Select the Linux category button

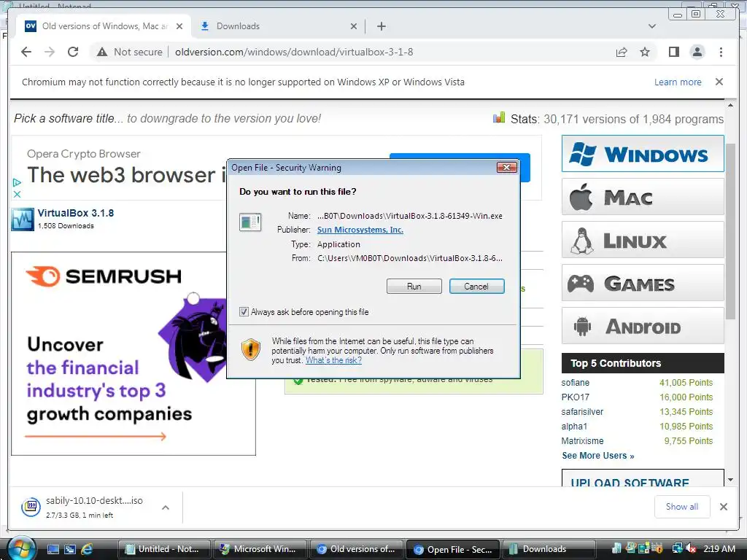(643, 240)
